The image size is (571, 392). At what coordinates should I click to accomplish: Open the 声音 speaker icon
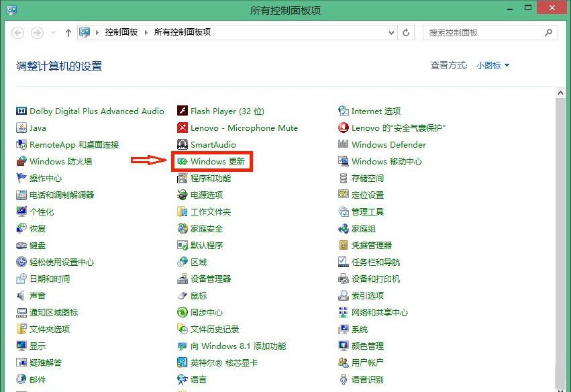coord(21,295)
